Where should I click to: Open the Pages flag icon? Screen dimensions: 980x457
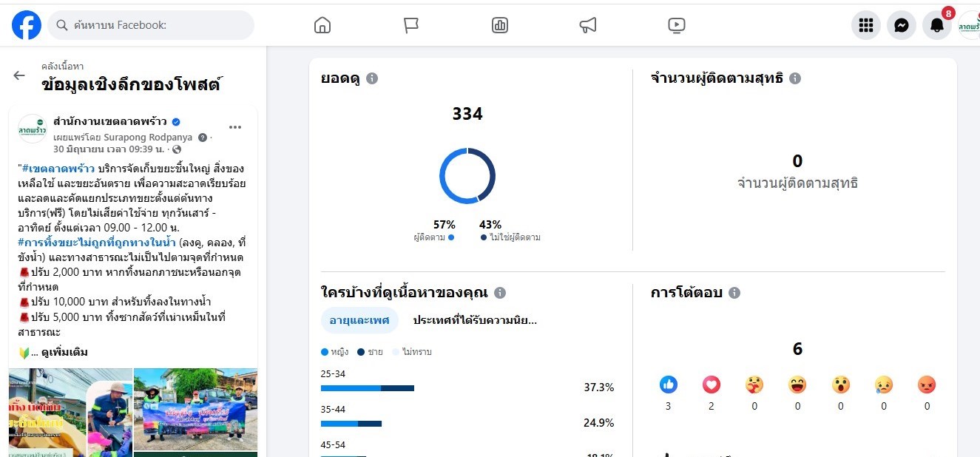point(411,25)
